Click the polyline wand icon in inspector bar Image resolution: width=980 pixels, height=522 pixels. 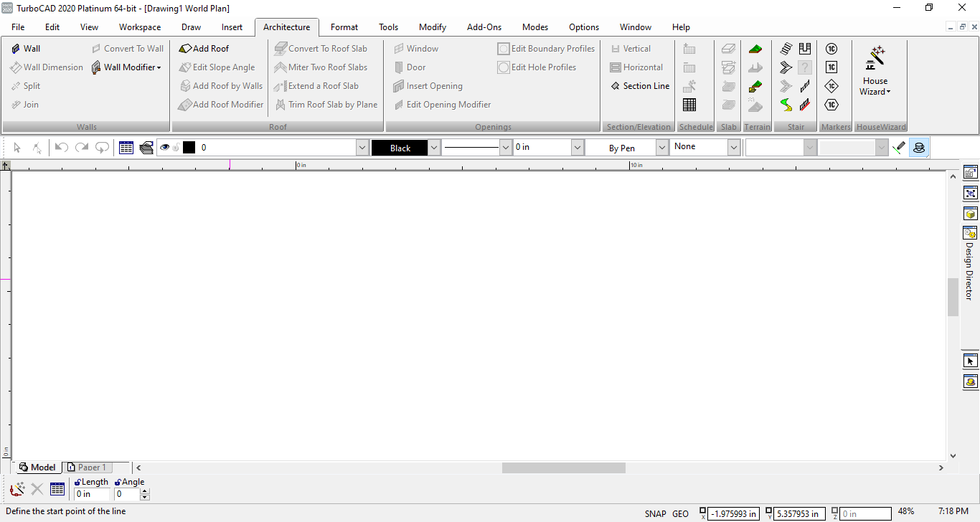coord(17,489)
